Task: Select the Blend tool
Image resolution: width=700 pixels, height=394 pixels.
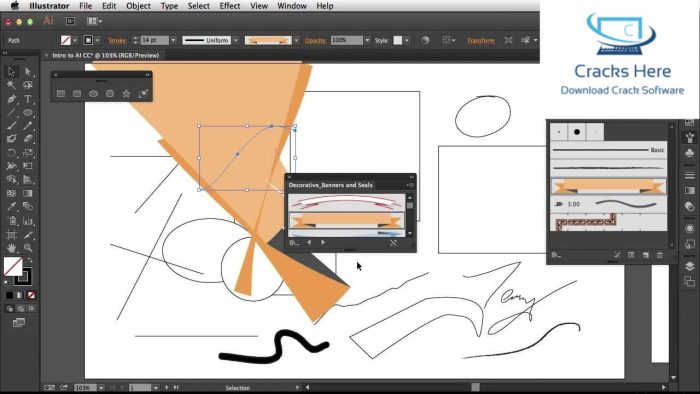Action: 28,207
